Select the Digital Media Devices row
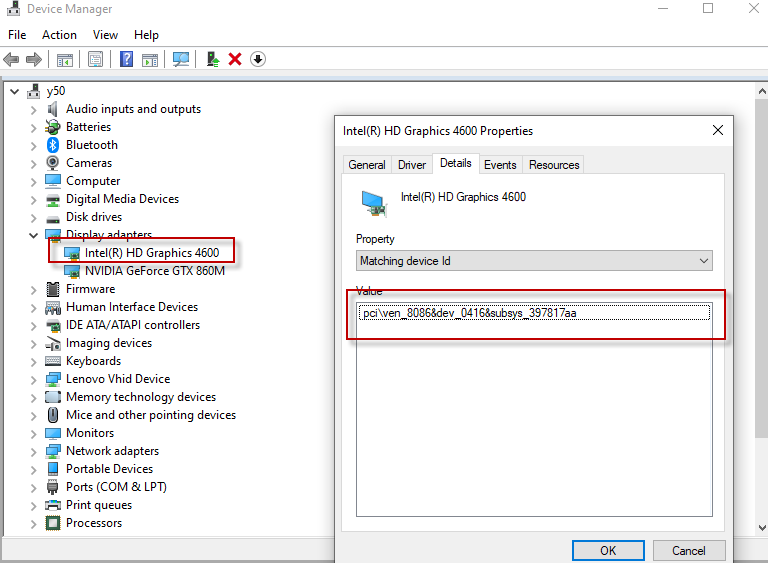768x563 pixels. point(122,199)
